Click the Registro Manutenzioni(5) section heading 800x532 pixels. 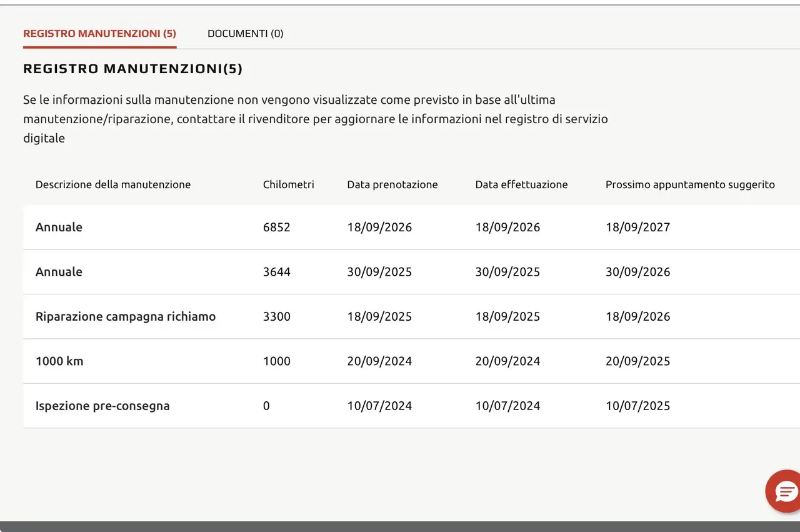pos(133,69)
